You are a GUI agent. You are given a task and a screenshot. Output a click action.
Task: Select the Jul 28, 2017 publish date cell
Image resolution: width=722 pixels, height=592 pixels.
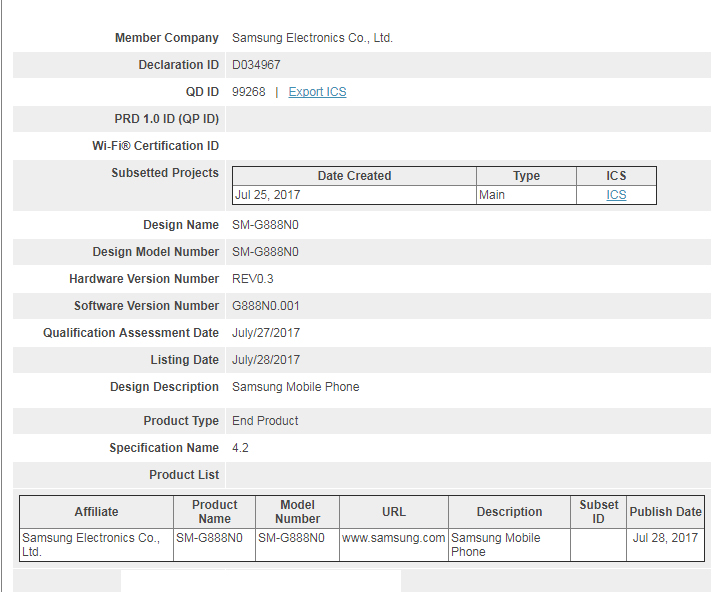click(665, 538)
